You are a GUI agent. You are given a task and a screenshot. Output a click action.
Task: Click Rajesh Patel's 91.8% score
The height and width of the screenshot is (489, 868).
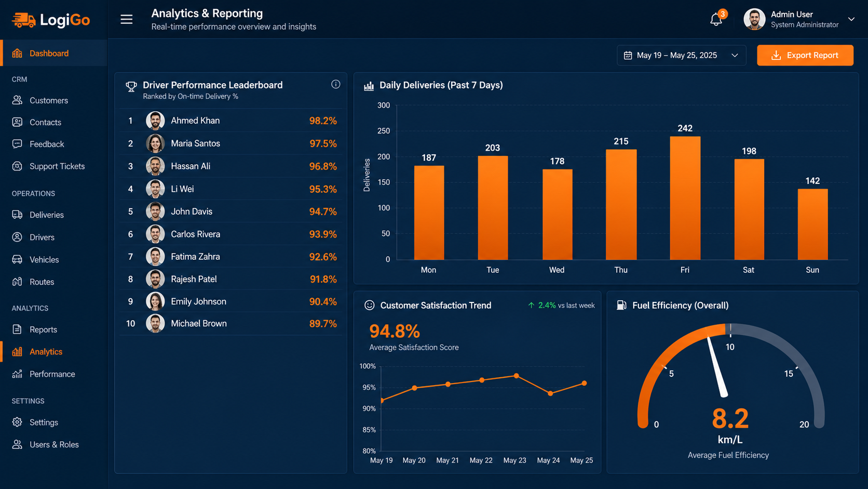click(323, 279)
